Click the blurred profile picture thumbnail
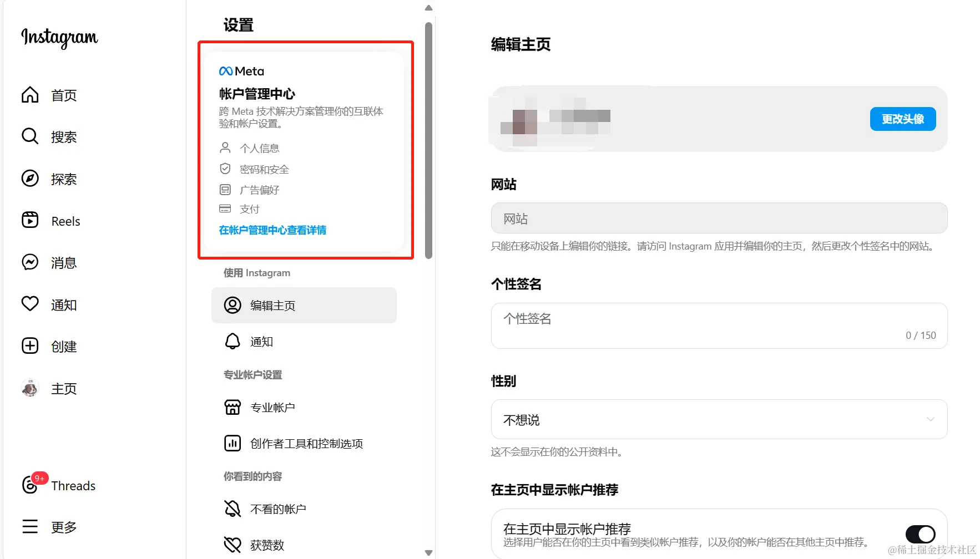Screen dimensions: 980x559 519,121
